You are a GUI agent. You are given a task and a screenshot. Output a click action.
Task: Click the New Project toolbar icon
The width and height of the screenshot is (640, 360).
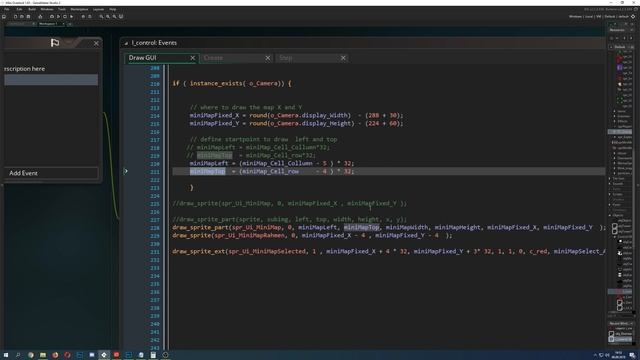click(15, 17)
